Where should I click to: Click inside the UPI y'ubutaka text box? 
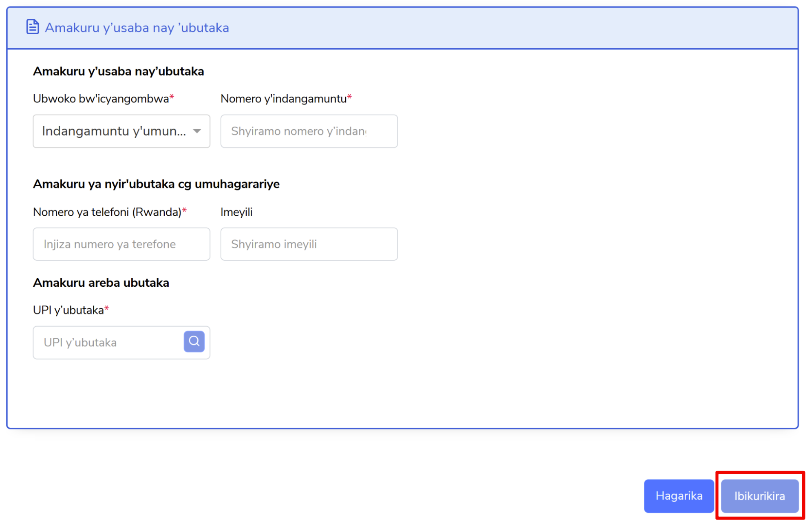(x=108, y=343)
